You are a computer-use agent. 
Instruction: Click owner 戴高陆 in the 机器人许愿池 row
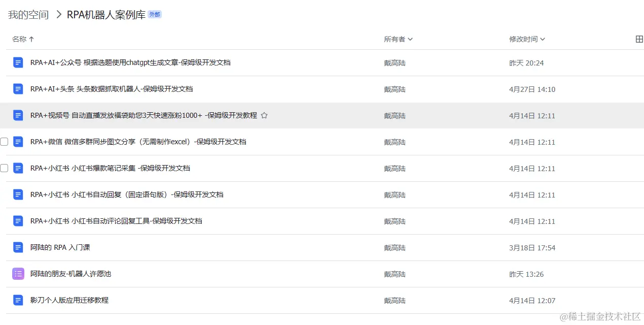point(395,274)
